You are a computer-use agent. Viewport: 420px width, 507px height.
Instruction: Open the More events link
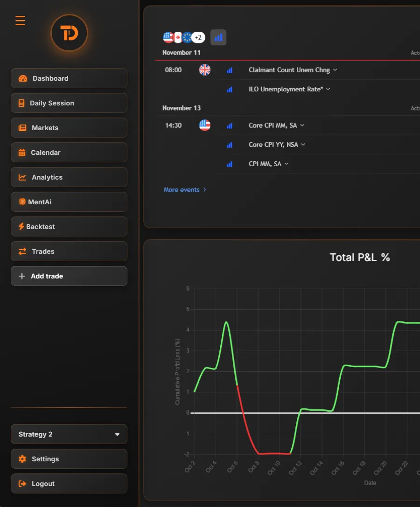[x=185, y=190]
